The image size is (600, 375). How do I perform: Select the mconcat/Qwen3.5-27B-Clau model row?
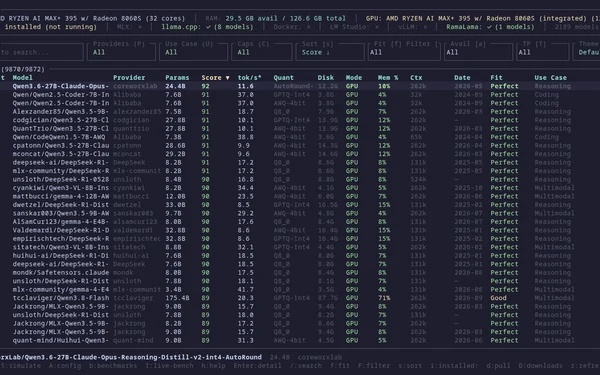tap(300, 154)
